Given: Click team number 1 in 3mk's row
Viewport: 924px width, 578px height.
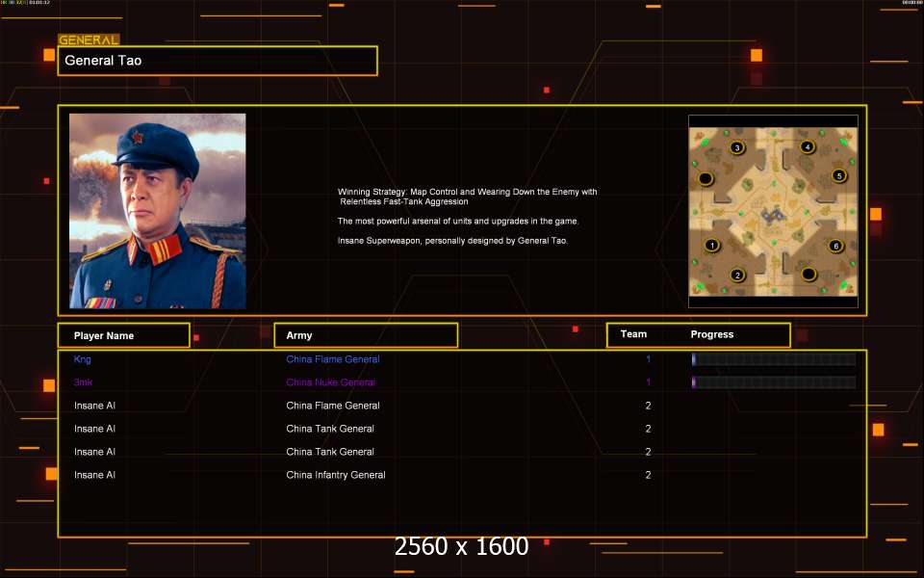Looking at the screenshot, I should [648, 382].
